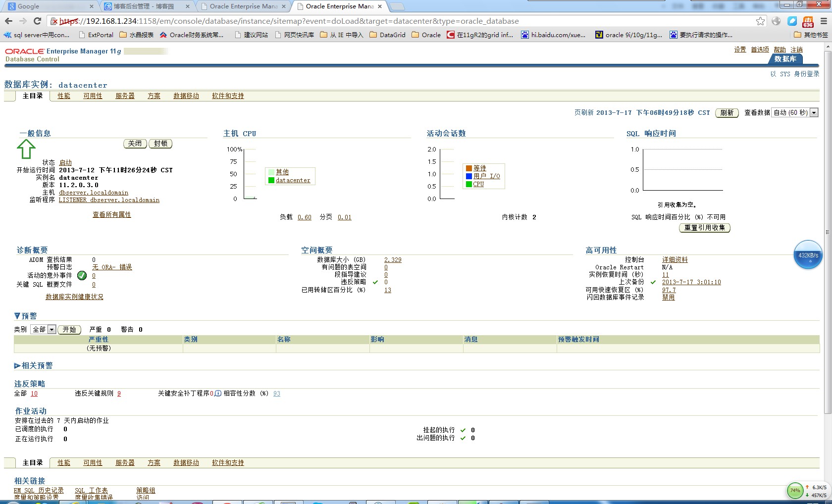Bookmark page with the star icon

pos(760,21)
